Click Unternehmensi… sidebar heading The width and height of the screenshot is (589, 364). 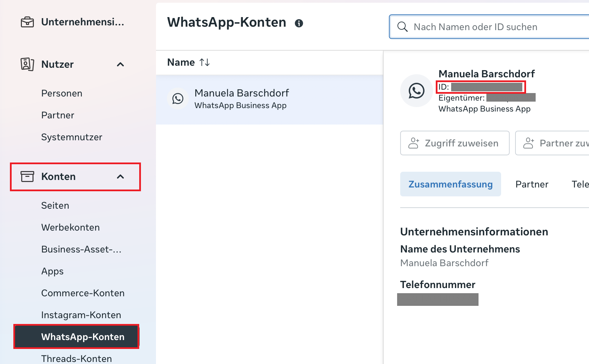click(x=83, y=22)
